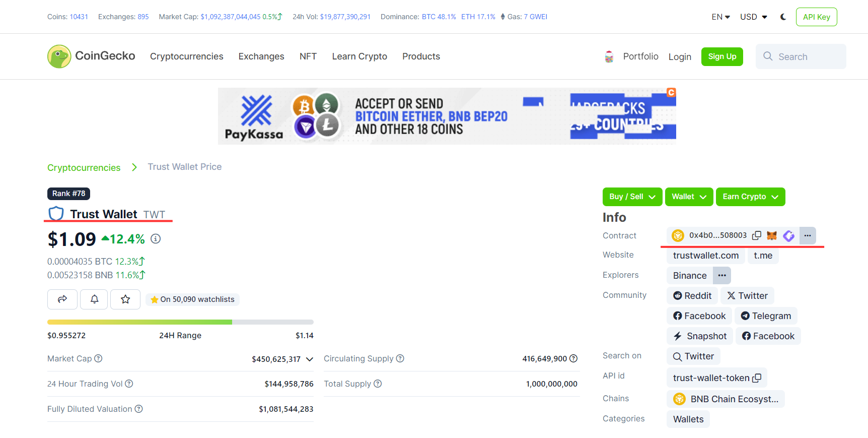Open currency USD dropdown
The height and width of the screenshot is (438, 868).
click(754, 17)
